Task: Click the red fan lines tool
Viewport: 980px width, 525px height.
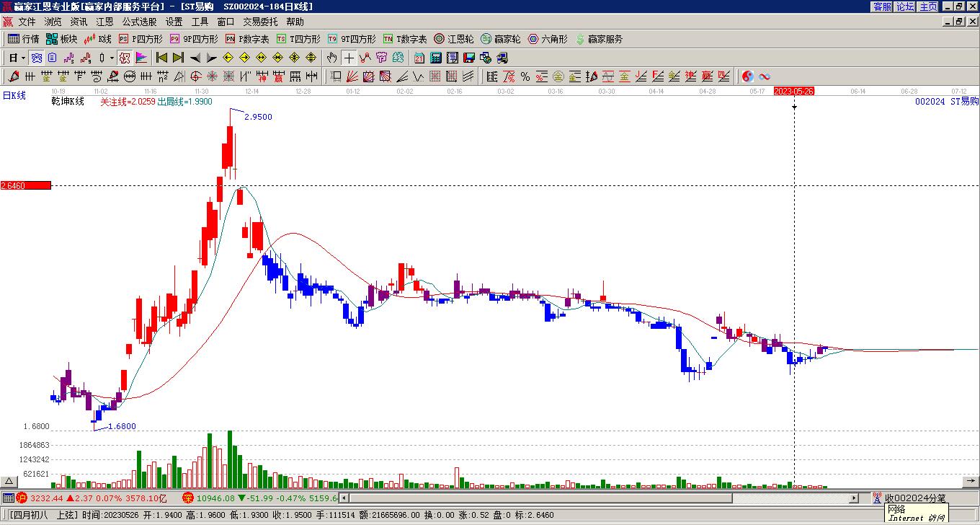Action: 352,76
